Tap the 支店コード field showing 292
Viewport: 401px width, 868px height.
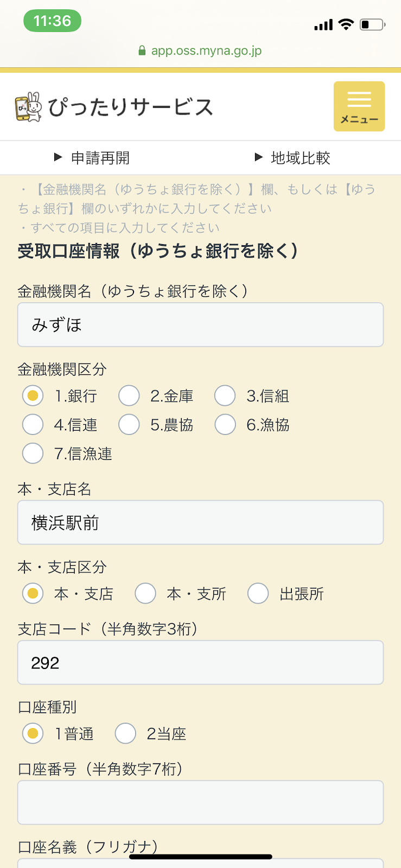click(x=200, y=663)
